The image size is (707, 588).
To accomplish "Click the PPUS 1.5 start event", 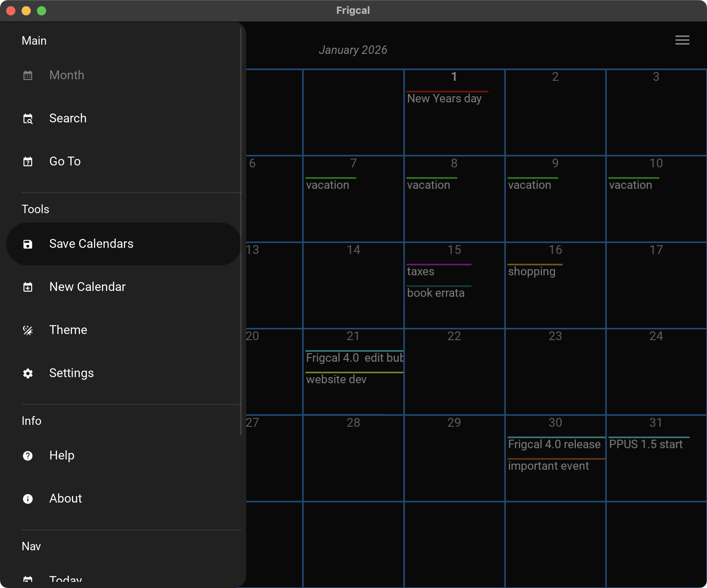I will [645, 444].
